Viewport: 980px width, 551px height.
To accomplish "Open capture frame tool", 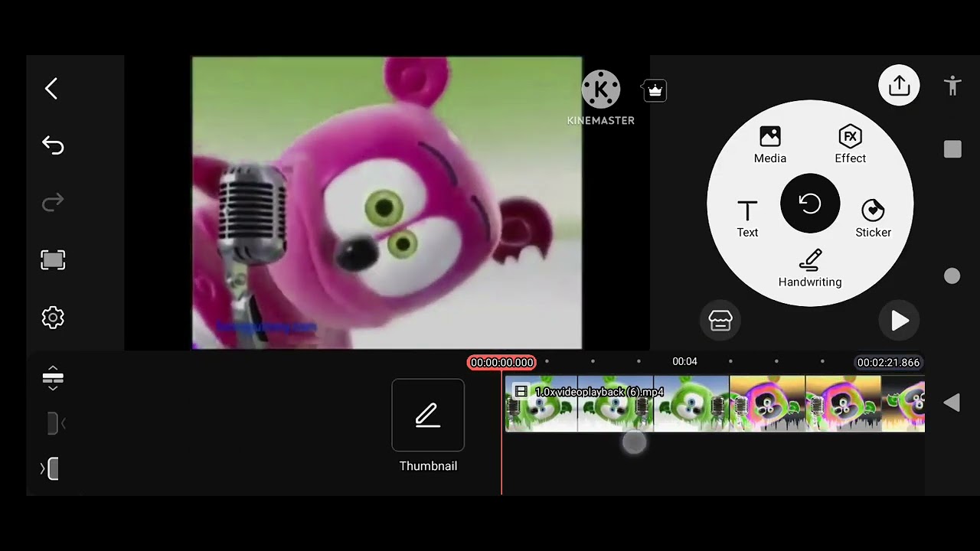I will [53, 260].
